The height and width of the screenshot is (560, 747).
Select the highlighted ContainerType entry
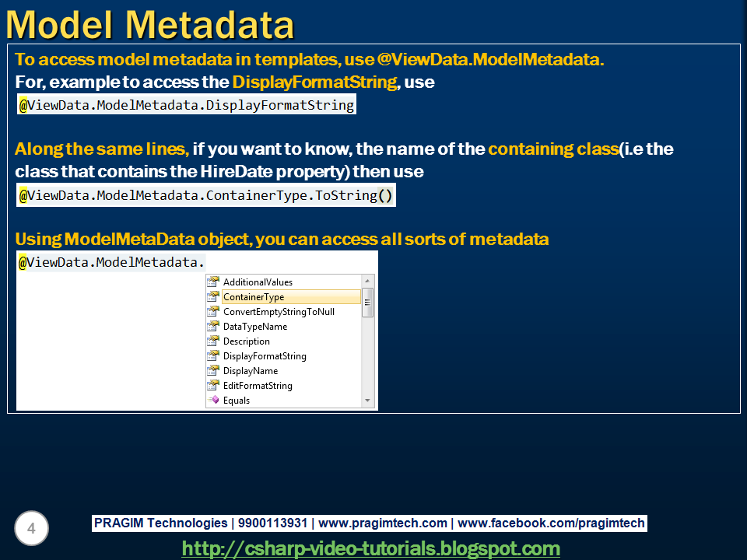coord(291,296)
